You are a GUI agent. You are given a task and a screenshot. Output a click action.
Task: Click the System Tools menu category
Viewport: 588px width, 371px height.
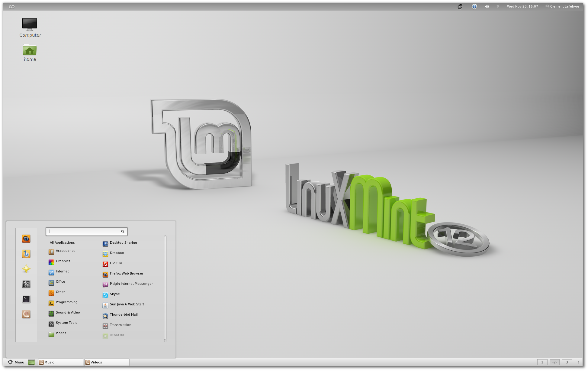coord(66,322)
